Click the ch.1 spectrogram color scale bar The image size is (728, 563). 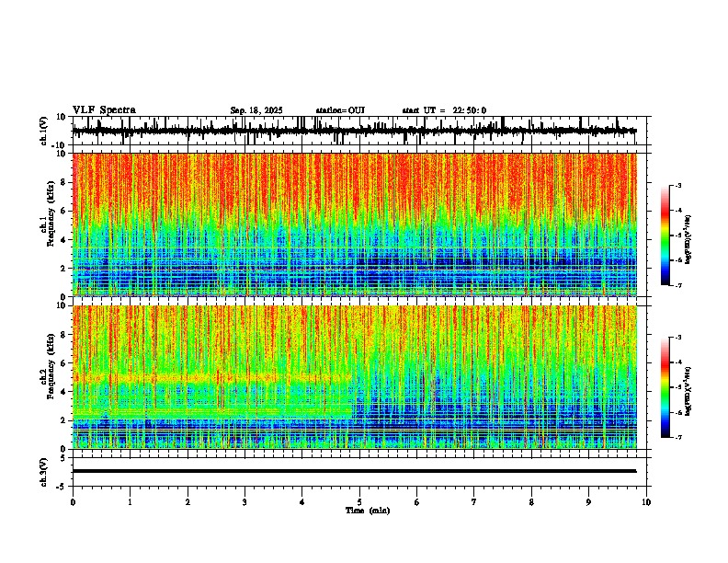(665, 236)
